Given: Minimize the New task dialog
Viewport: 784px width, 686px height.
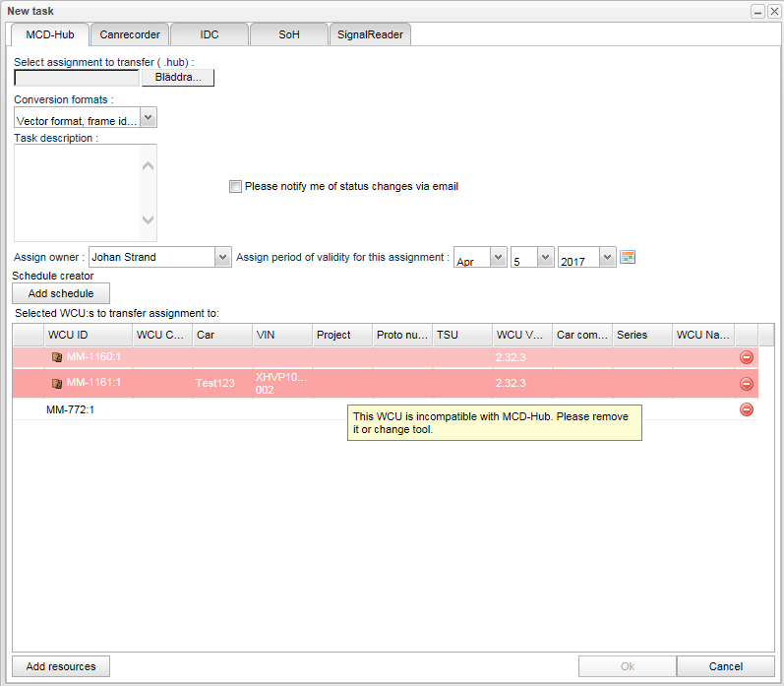Looking at the screenshot, I should [757, 11].
